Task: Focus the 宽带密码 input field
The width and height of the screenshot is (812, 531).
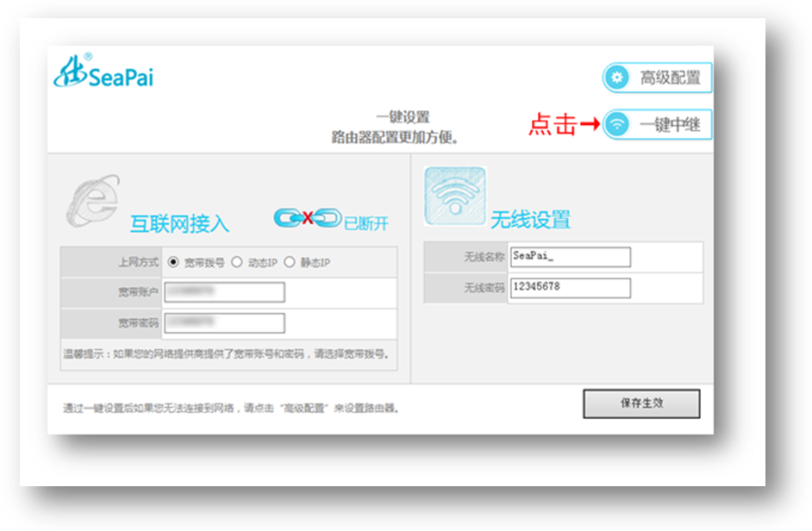Action: (224, 323)
